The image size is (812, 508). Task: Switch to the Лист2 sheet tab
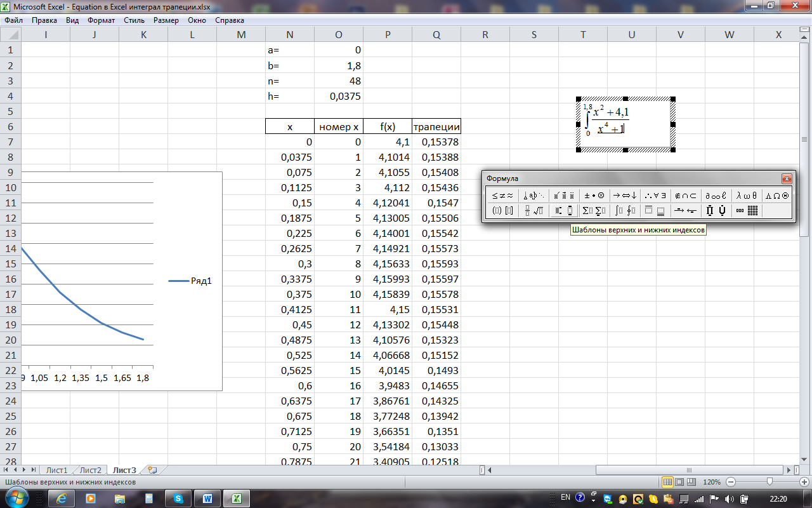(90, 470)
